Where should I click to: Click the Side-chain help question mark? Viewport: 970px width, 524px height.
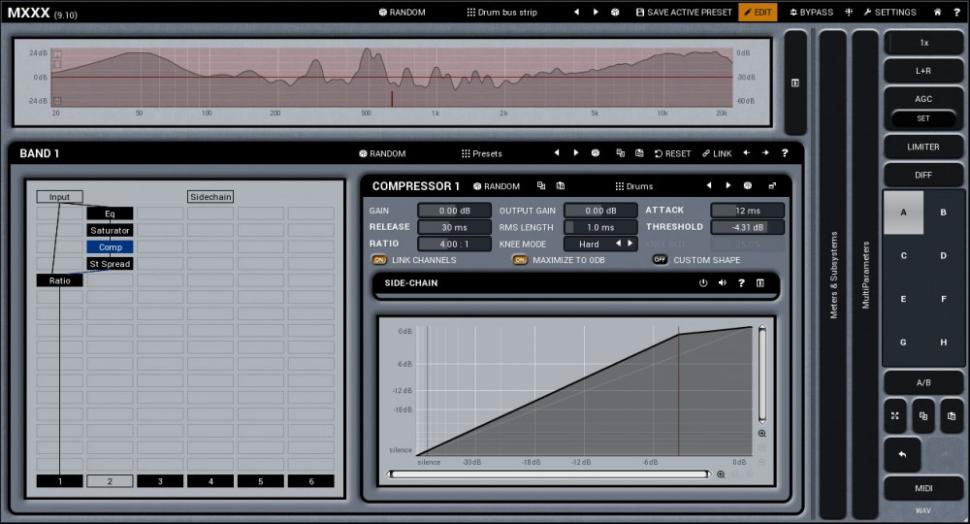(x=741, y=283)
